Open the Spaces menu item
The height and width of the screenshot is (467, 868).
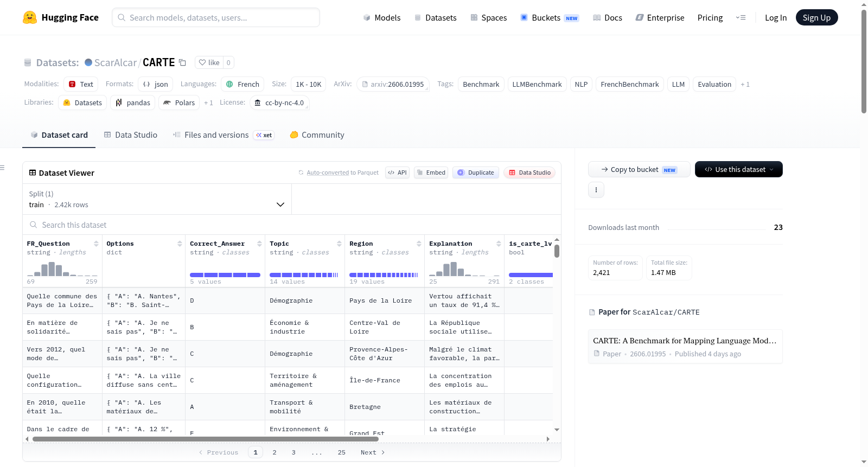489,17
